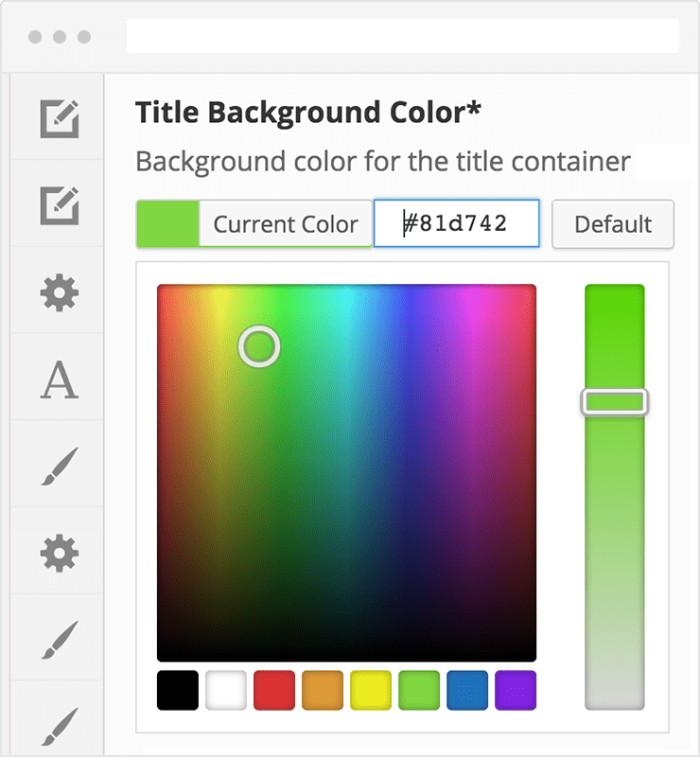Viewport: 700px width, 757px height.
Task: Click the saturation slider handle
Action: pyautogui.click(x=615, y=402)
